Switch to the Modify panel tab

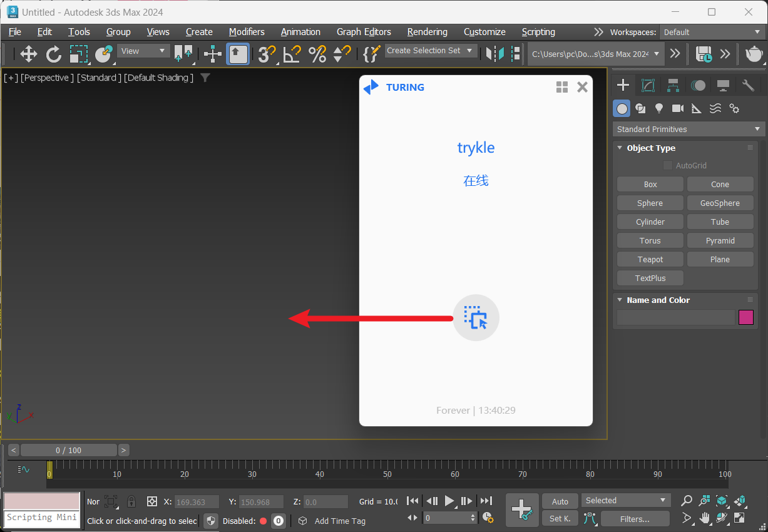coord(648,85)
